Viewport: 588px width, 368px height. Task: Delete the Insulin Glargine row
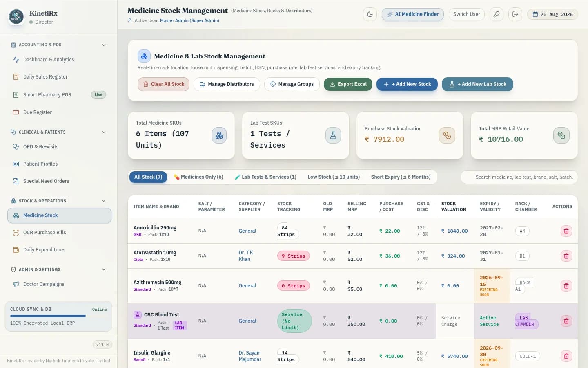[x=566, y=356]
